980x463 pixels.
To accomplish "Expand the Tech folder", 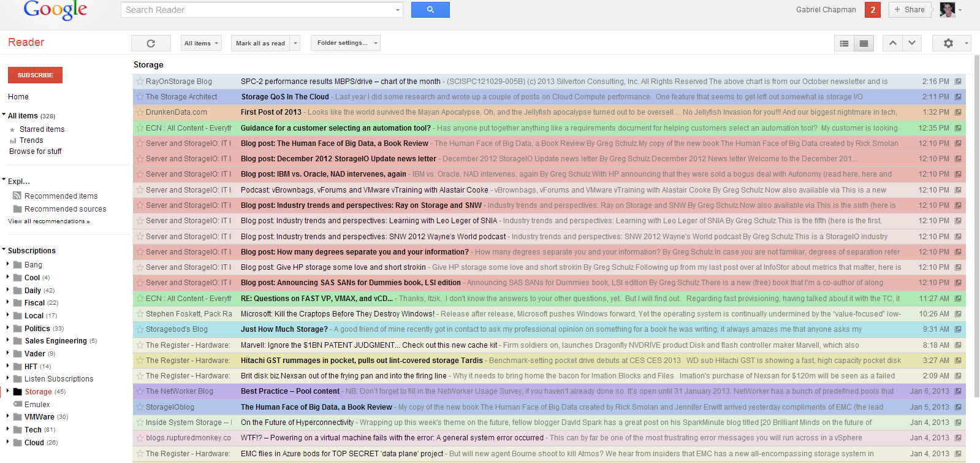I will pos(8,429).
